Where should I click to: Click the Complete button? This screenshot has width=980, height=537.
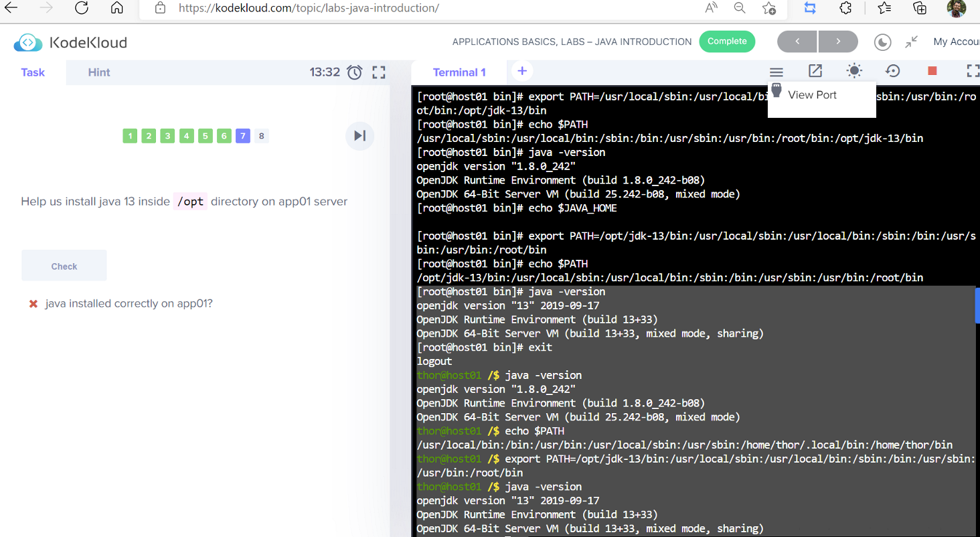[x=727, y=42]
